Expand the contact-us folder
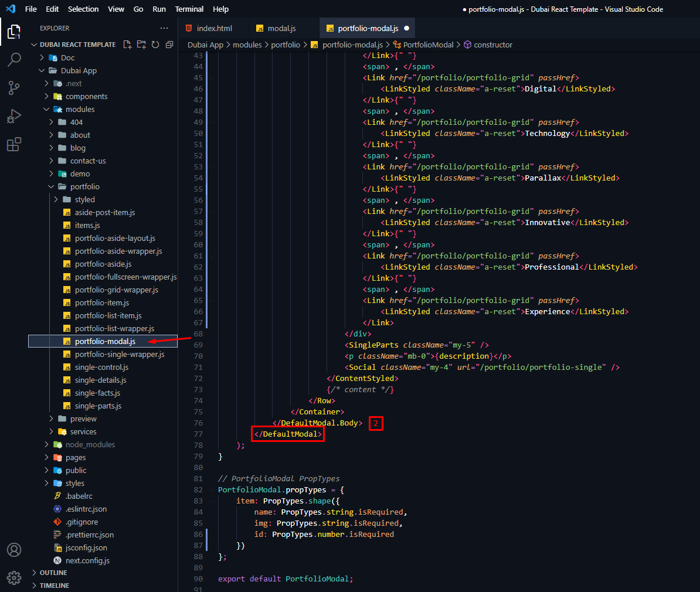Viewport: 700px width, 592px height. [88, 161]
